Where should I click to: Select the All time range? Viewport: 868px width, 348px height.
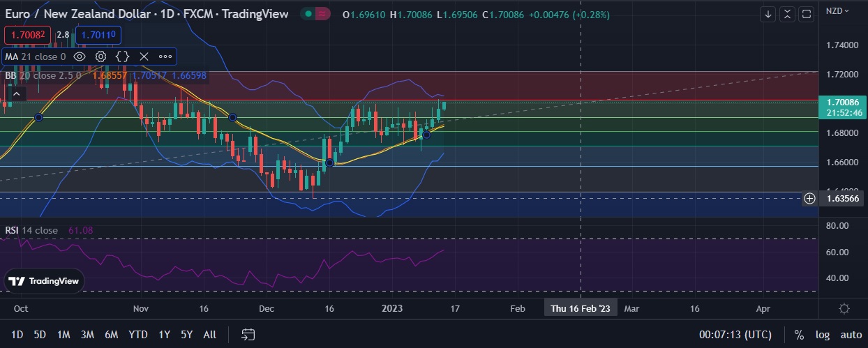tap(209, 335)
